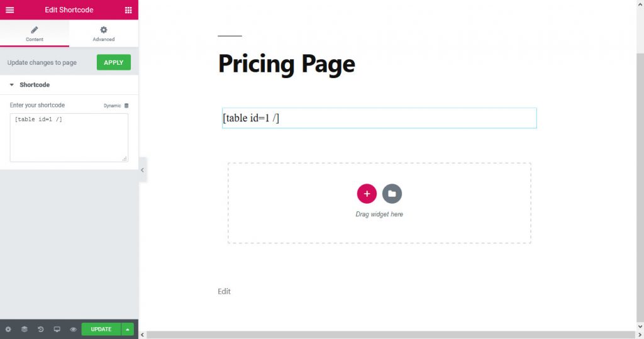Hide the editor panel with the chevron
Screen dimensions: 644x339
pyautogui.click(x=143, y=170)
